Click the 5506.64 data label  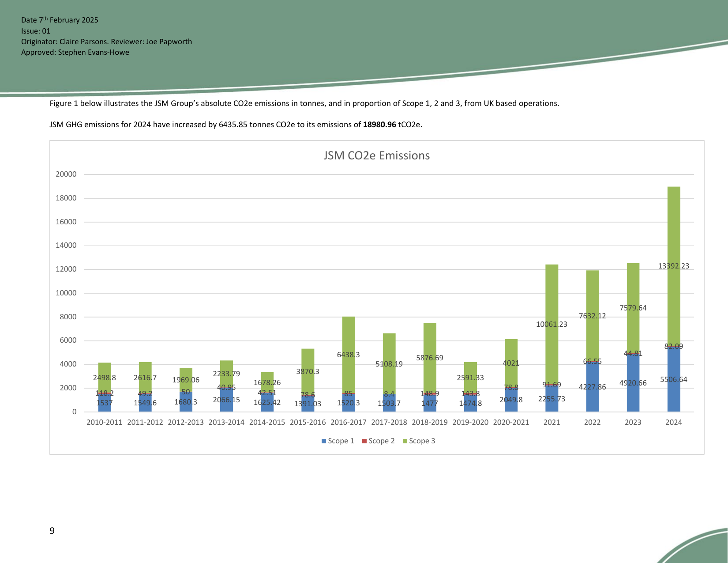pos(674,379)
